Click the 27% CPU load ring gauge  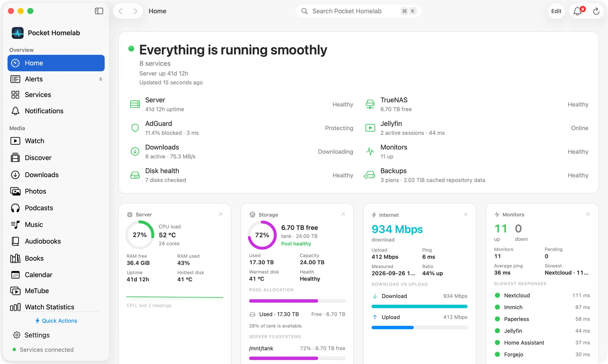(140, 235)
